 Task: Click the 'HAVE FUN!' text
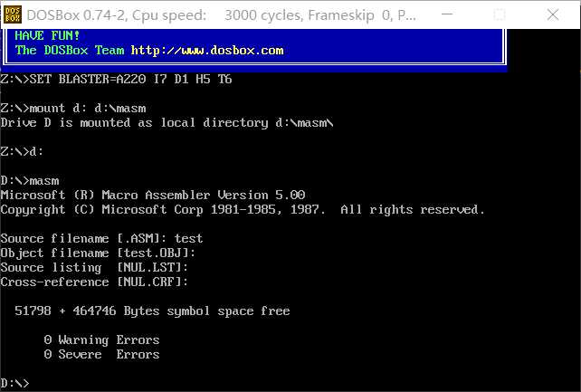pyautogui.click(x=47, y=35)
